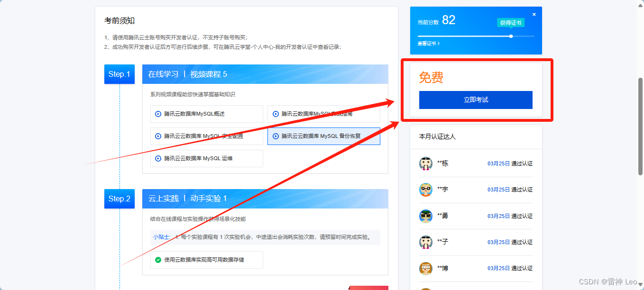Click text 系列视频课程助您快速掌握基础知识
The image size is (644, 290).
coord(193,94)
